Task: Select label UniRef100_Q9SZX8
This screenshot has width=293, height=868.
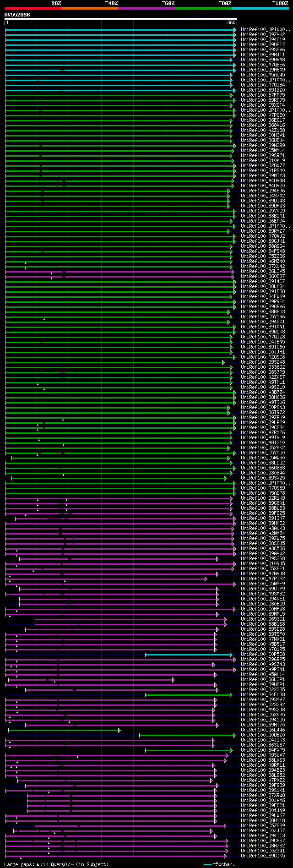Action: click(263, 362)
